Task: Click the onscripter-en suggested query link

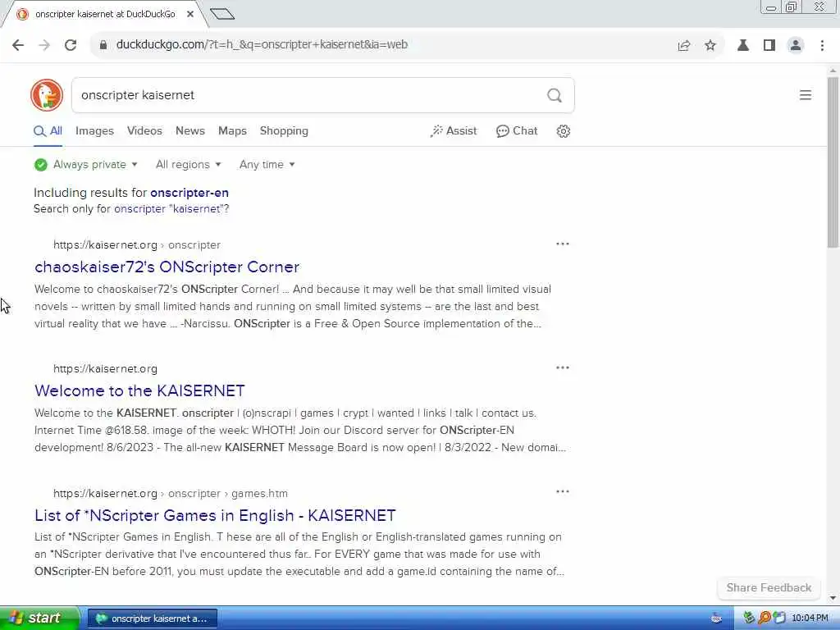Action: click(x=189, y=193)
